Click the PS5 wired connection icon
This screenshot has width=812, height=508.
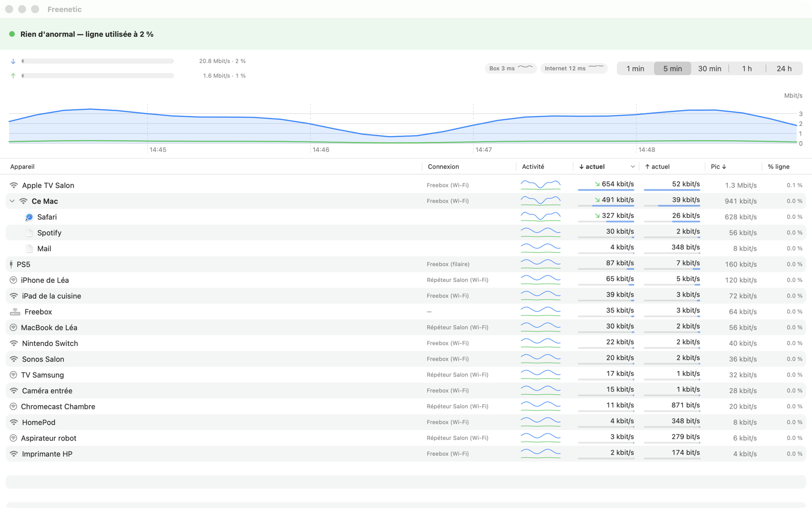[x=11, y=264]
